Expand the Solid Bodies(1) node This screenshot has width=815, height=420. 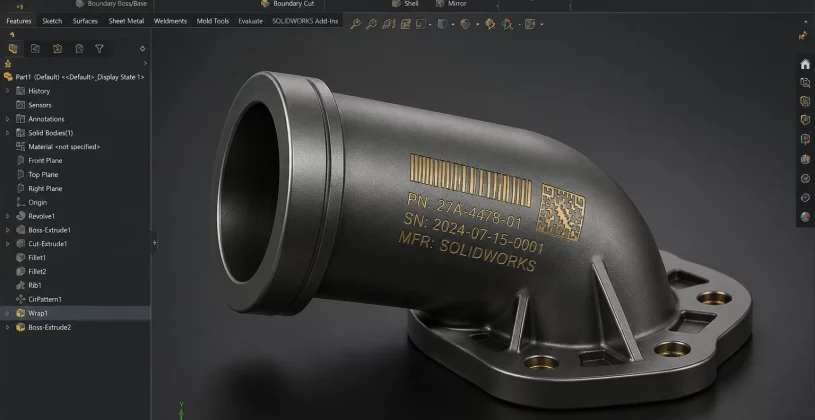7,133
